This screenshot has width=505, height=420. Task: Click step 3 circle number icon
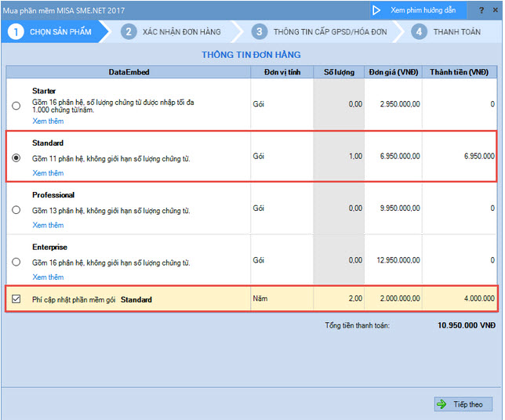pyautogui.click(x=259, y=32)
